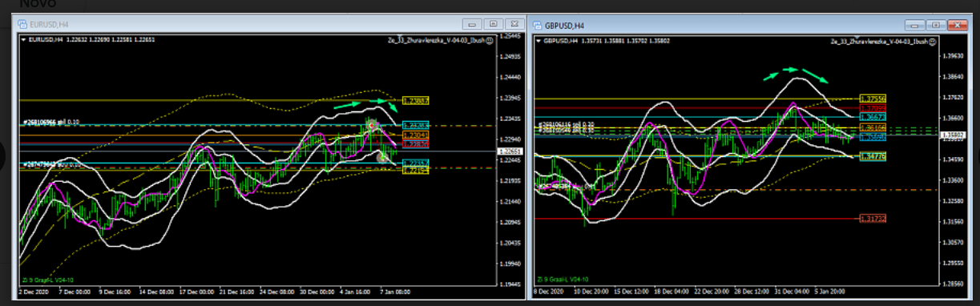Maximize the GBPUSD,H4 chart window

click(x=935, y=25)
